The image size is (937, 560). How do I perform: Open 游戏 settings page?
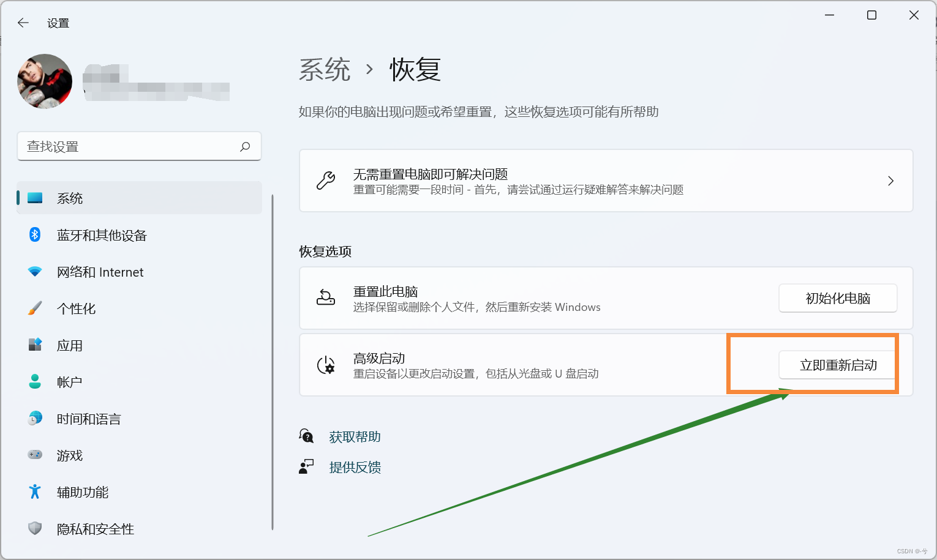[x=139, y=455]
